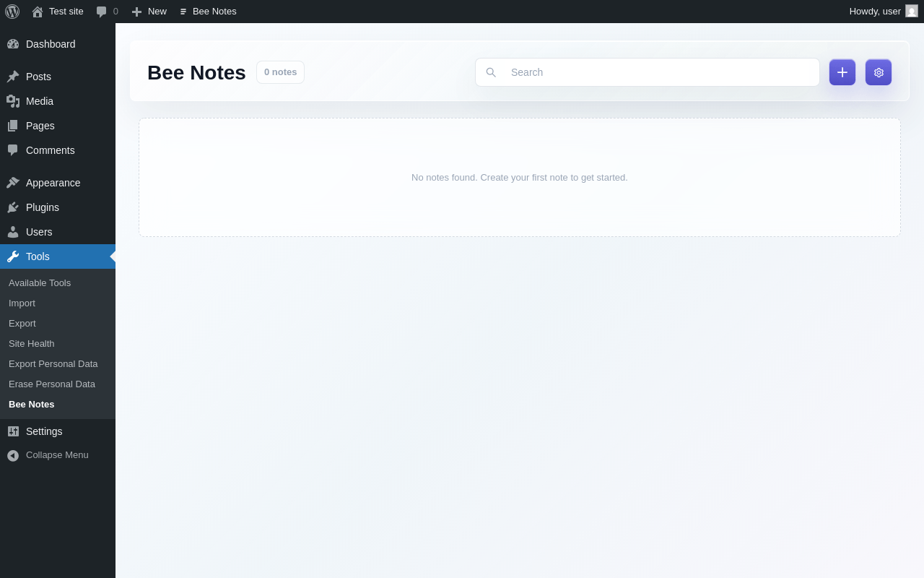Select Export Personal Data under Tools

pos(53,364)
